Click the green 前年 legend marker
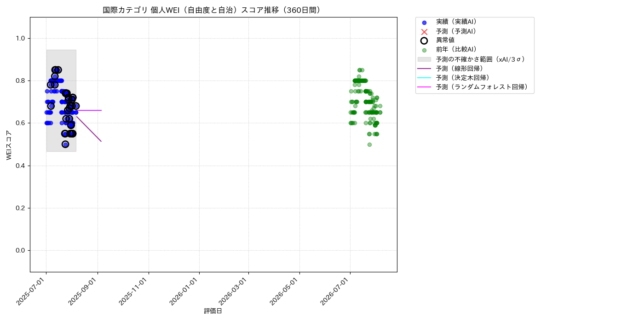The width and height of the screenshot is (644, 322). point(424,50)
